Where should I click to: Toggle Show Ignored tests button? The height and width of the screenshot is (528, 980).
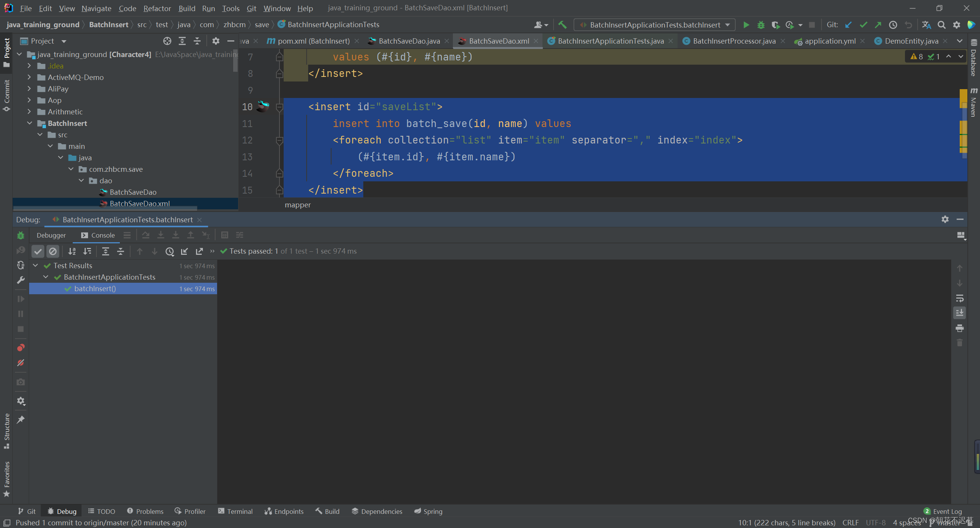pos(53,251)
